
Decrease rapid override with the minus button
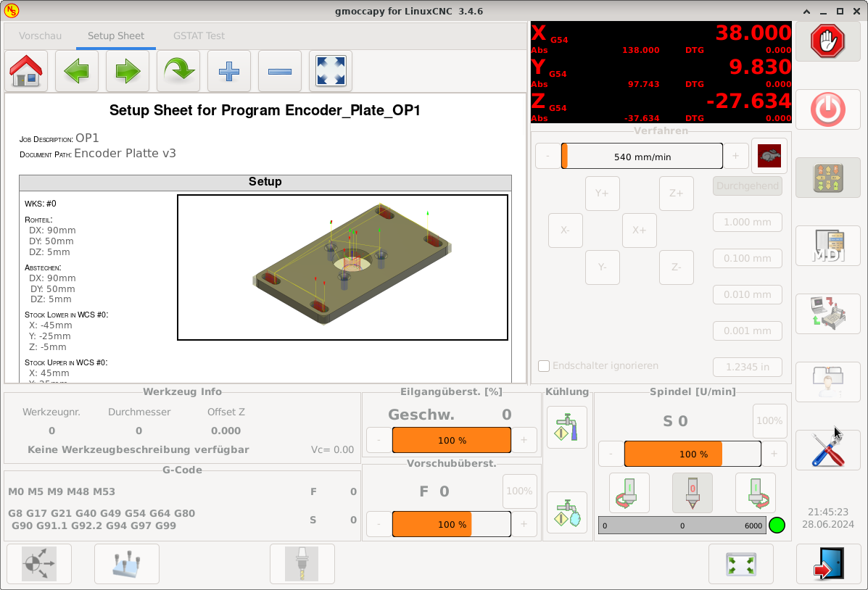tap(379, 440)
